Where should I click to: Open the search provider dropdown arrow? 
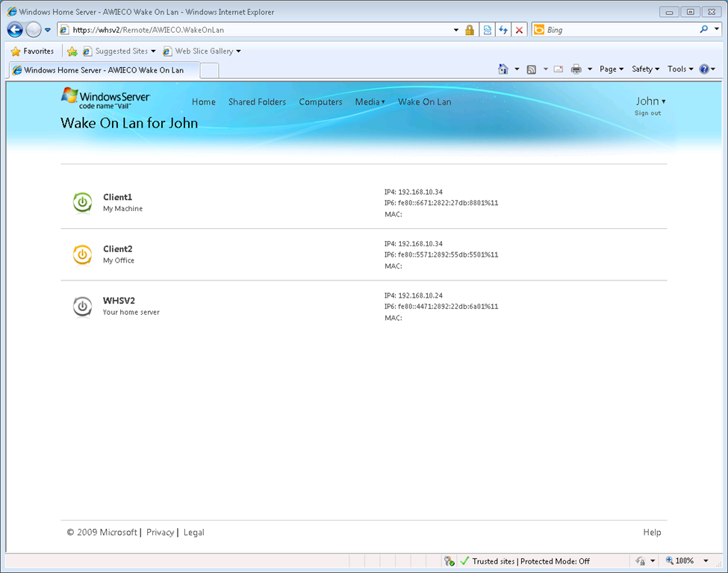point(717,29)
